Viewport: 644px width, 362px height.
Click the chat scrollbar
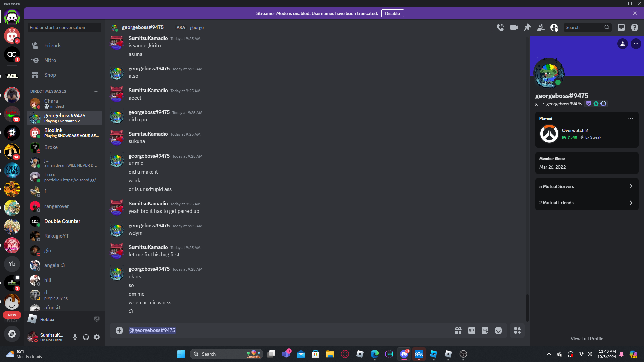527,308
